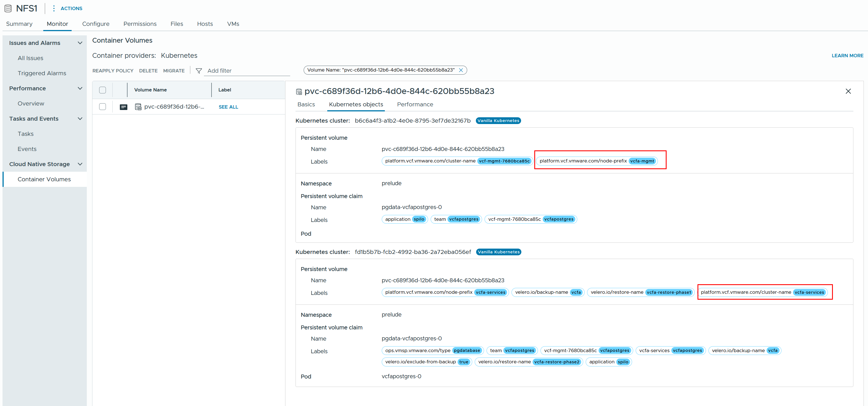
Task: Select the Kubernetes objects tab
Action: click(x=356, y=104)
